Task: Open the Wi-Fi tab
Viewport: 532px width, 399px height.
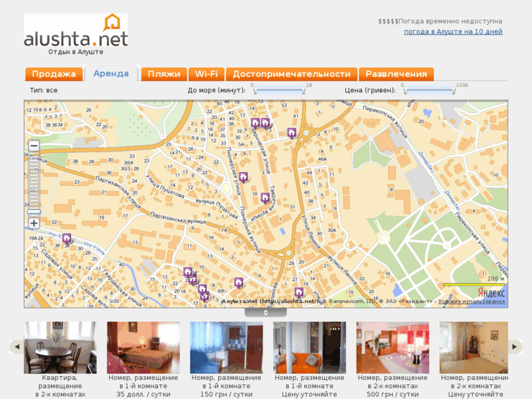Action: (206, 74)
